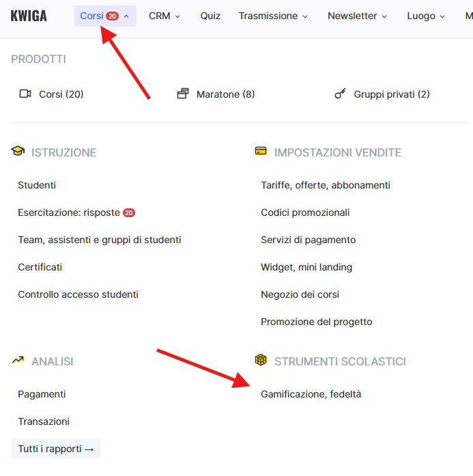Go to Studenti page

(x=37, y=185)
